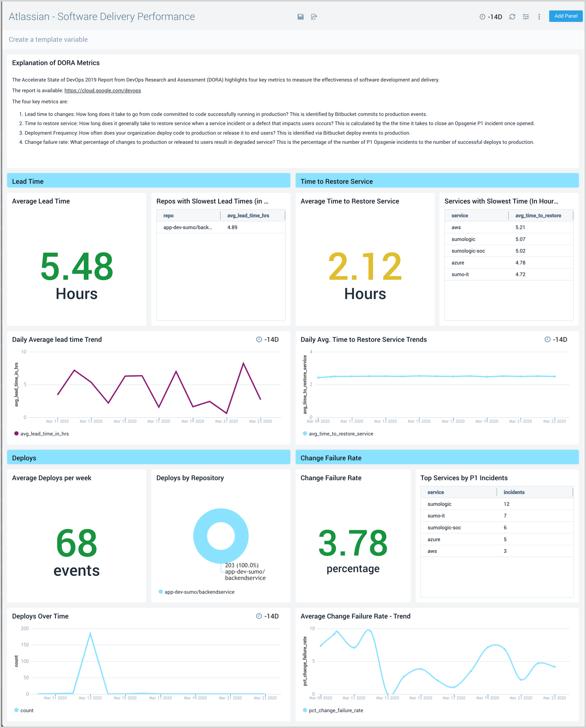Toggle the avg_time_to_restore_service legend swatch
This screenshot has height=728, width=586.
coord(305,434)
